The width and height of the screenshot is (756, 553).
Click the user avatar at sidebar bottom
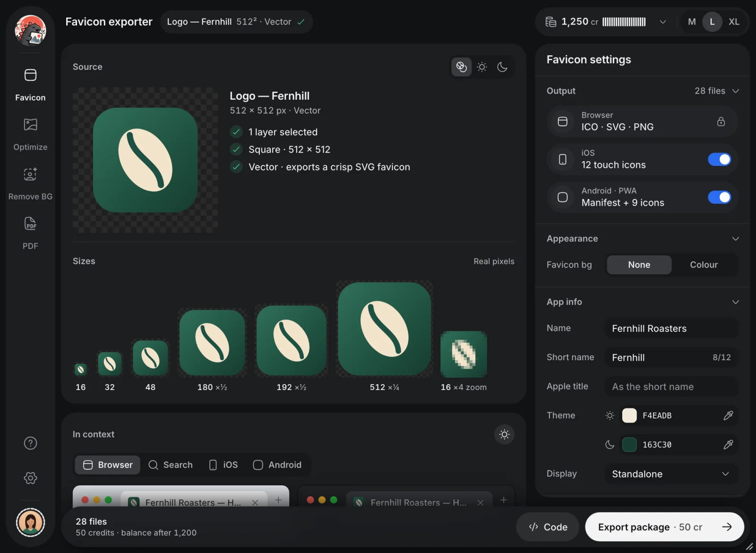click(30, 522)
